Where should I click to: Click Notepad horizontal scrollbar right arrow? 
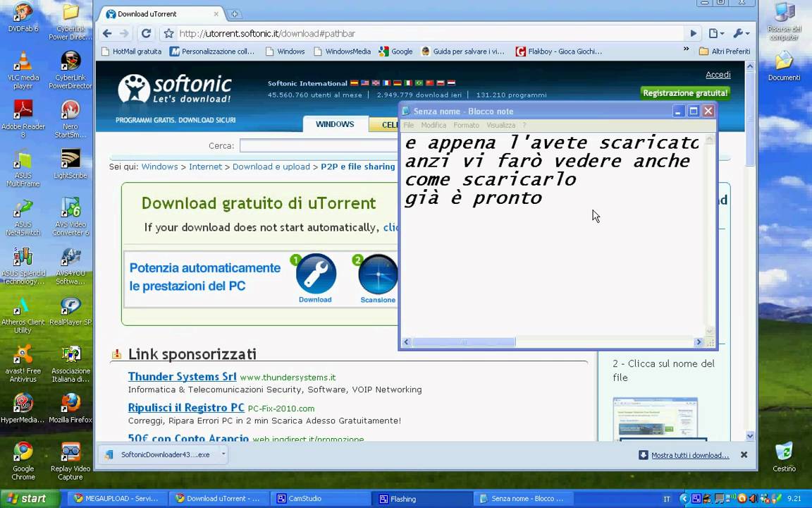[x=699, y=342]
